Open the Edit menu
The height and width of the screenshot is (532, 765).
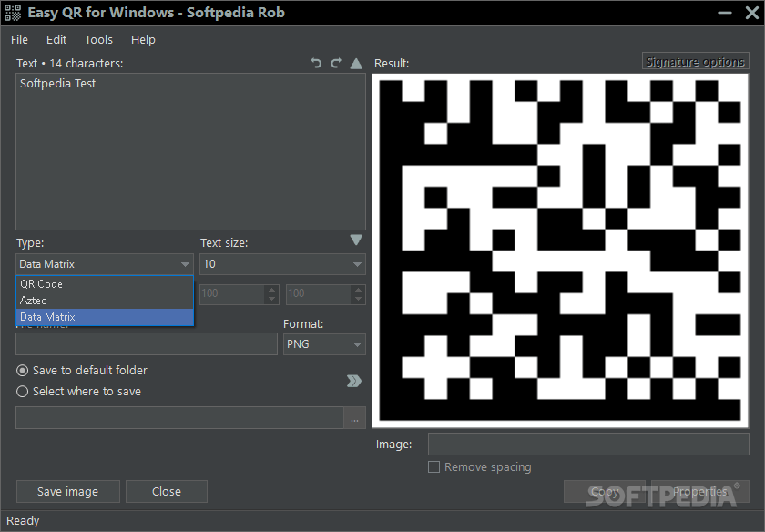pyautogui.click(x=56, y=39)
